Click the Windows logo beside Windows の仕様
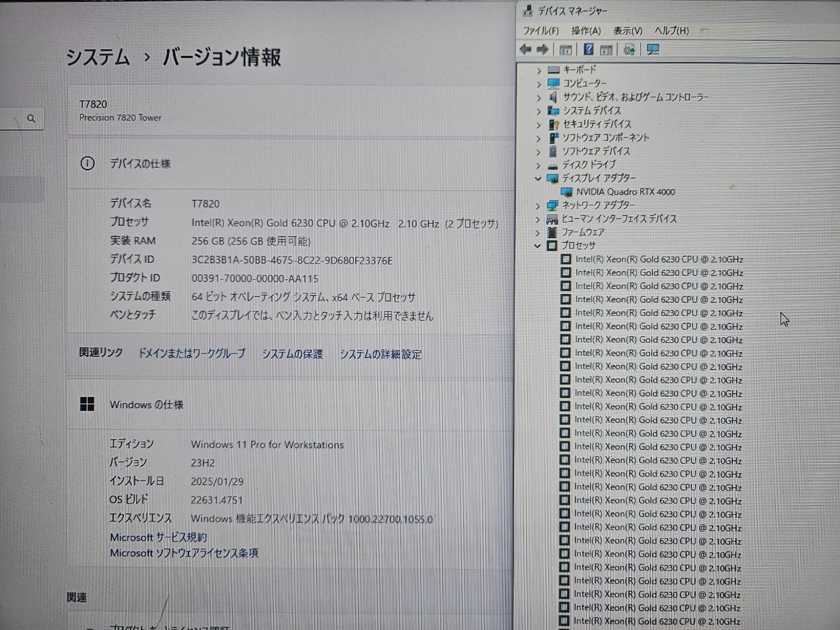 pos(87,404)
